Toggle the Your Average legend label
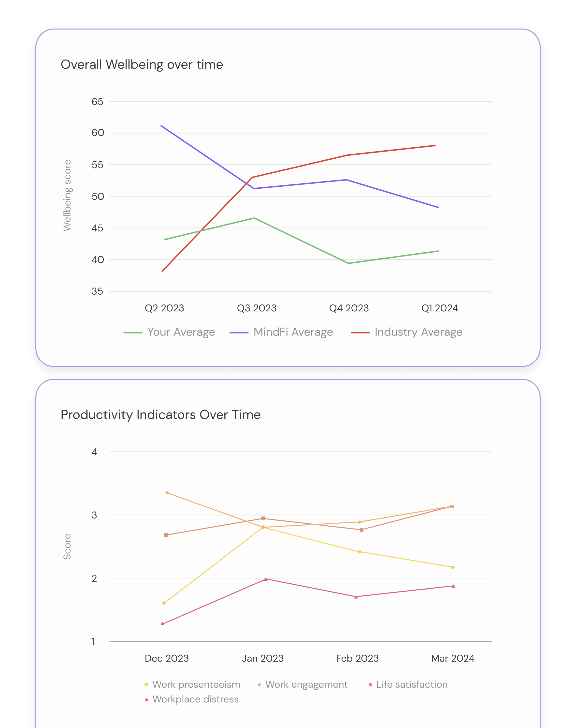 (x=181, y=332)
